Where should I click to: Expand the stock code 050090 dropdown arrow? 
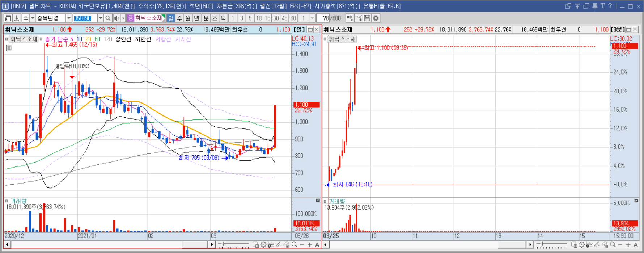click(x=100, y=18)
